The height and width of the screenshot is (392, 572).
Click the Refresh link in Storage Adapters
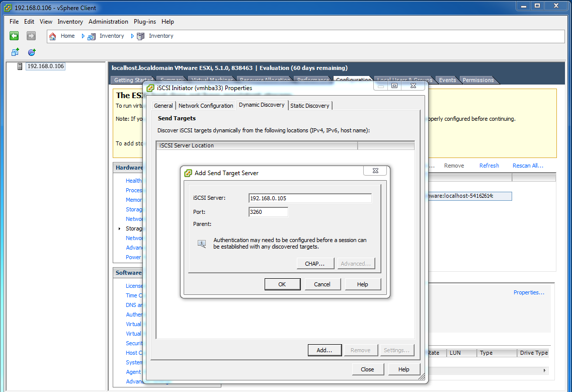(489, 166)
